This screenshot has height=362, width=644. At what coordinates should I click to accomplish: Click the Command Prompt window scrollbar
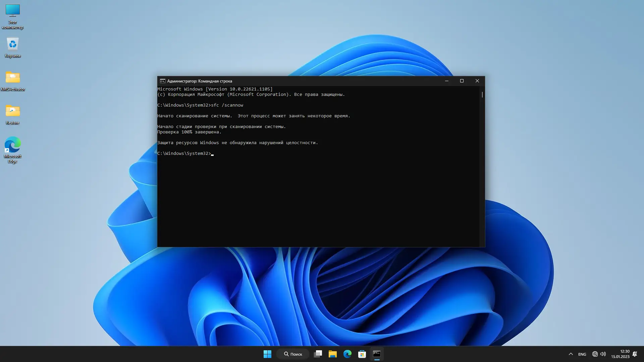pyautogui.click(x=482, y=95)
